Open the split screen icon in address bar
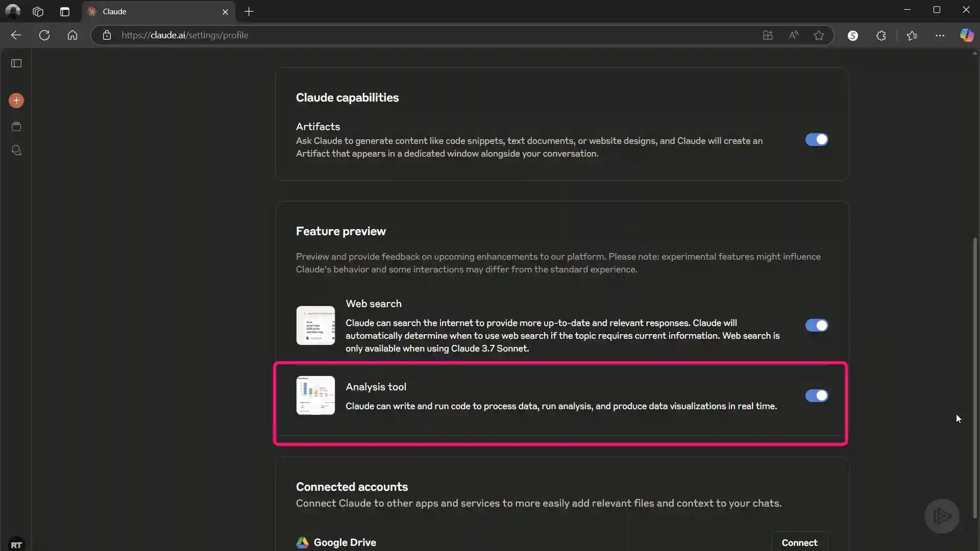Image resolution: width=980 pixels, height=551 pixels. coord(768,35)
